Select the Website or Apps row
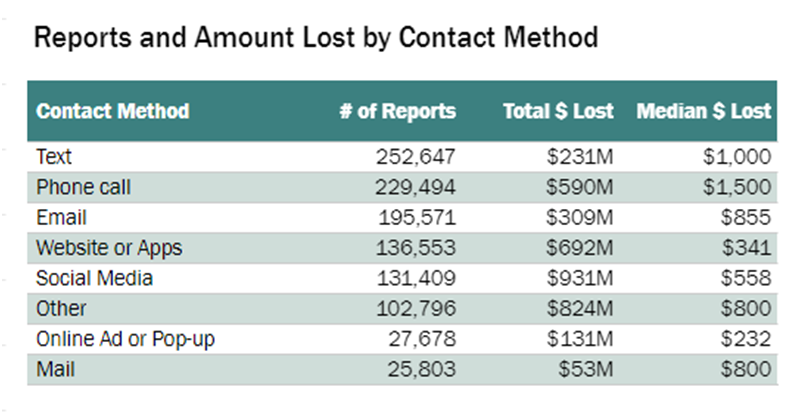 [402, 248]
